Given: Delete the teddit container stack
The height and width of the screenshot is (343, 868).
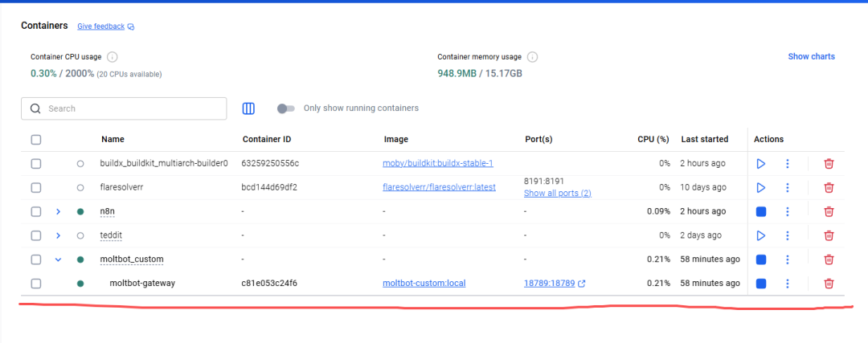Looking at the screenshot, I should (x=829, y=236).
